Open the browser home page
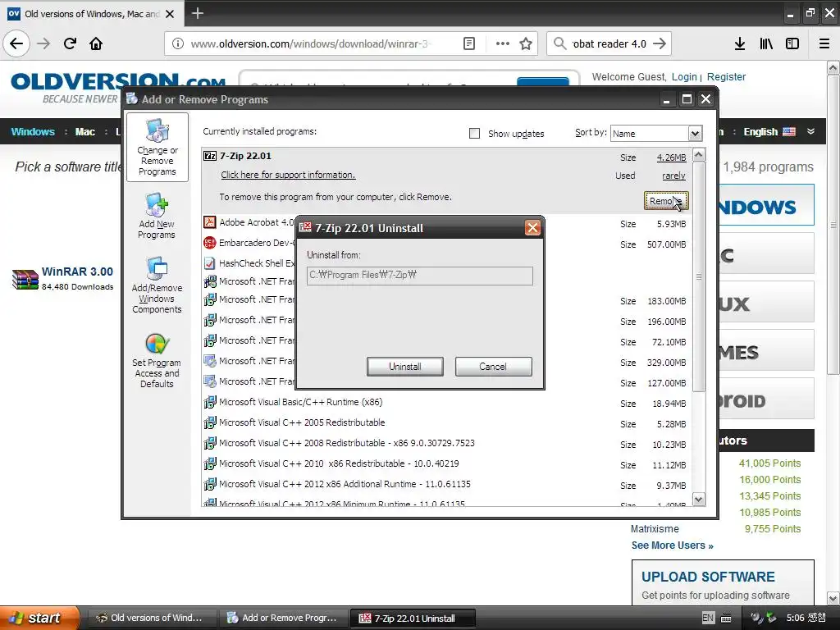The width and height of the screenshot is (840, 630). click(x=96, y=43)
